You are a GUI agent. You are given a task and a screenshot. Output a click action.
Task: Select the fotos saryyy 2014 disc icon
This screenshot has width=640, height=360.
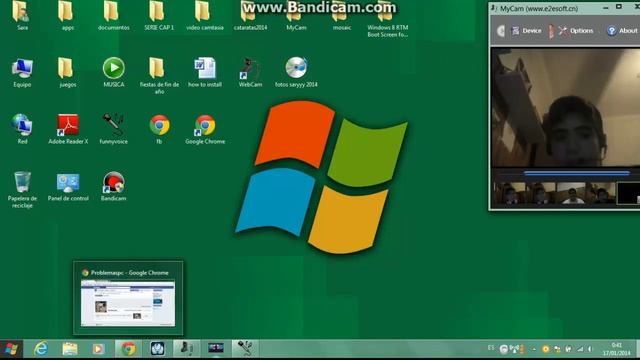pyautogui.click(x=296, y=68)
